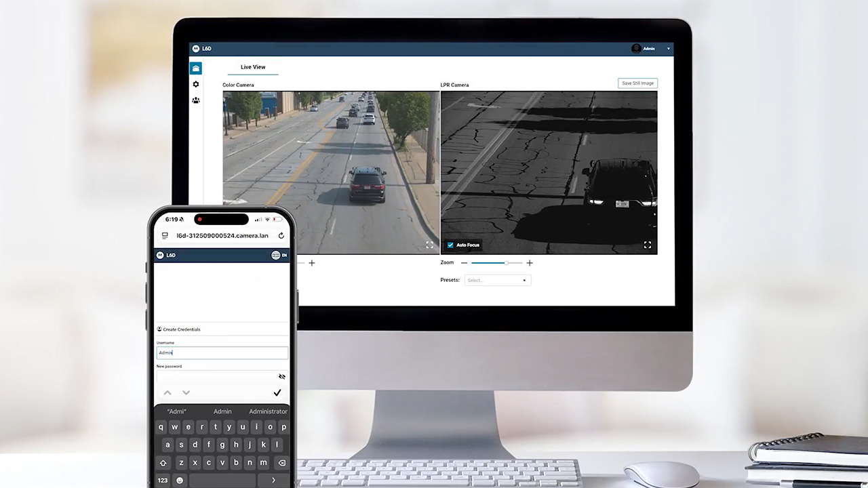The height and width of the screenshot is (488, 868).
Task: Choose the "Administrator" keyboard suggestion
Action: click(x=268, y=411)
